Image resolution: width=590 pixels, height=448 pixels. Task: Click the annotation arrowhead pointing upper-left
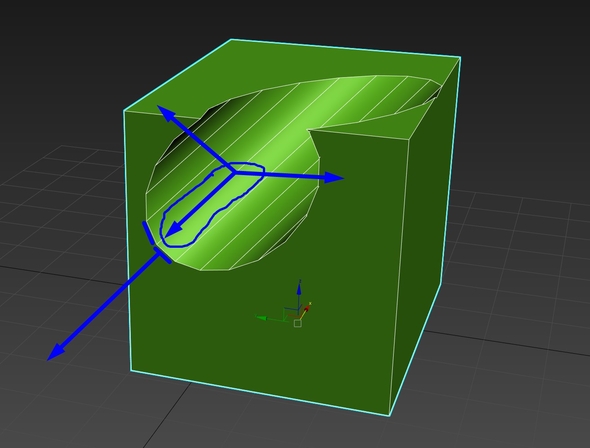click(166, 113)
